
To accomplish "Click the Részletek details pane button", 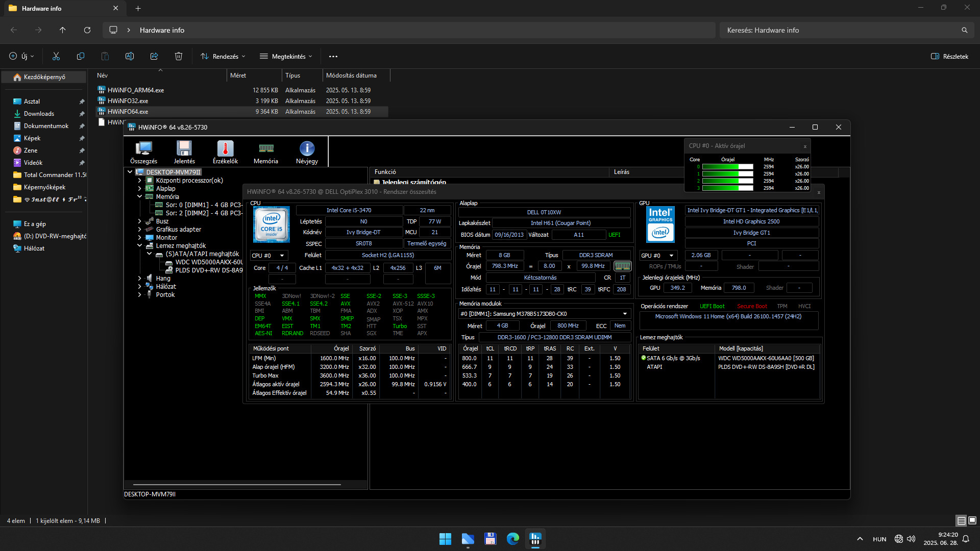I will [x=949, y=57].
